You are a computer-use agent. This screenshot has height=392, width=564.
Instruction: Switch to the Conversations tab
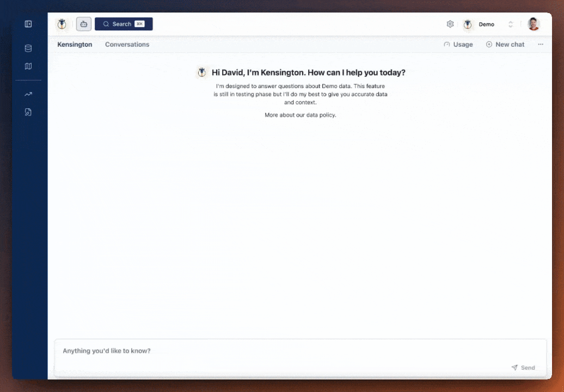coord(127,45)
